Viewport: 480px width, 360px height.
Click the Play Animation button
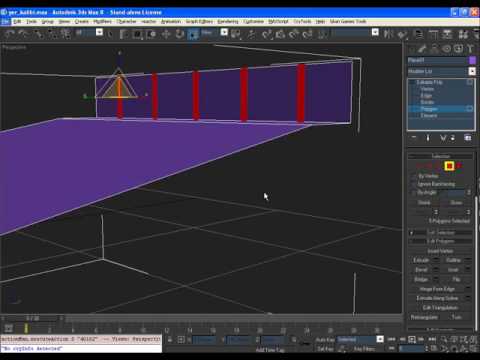[x=412, y=339]
